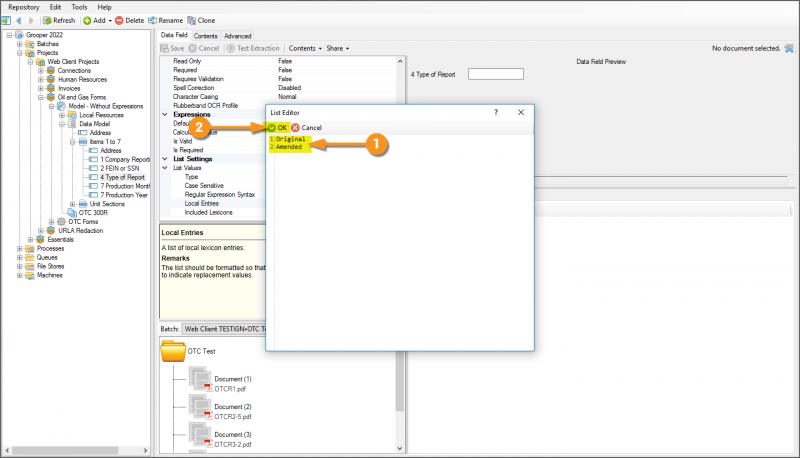The width and height of the screenshot is (800, 458).
Task: Collapse the List Values property row
Action: [x=165, y=168]
